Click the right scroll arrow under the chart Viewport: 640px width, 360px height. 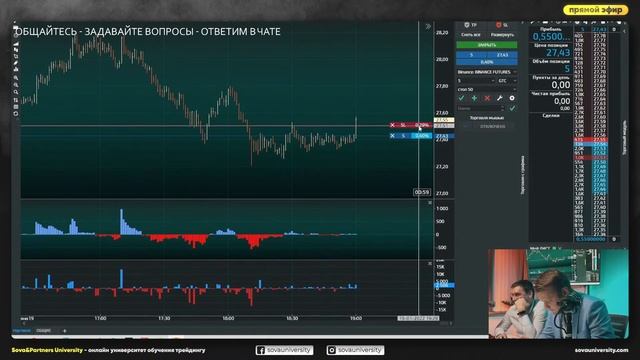[x=451, y=324]
